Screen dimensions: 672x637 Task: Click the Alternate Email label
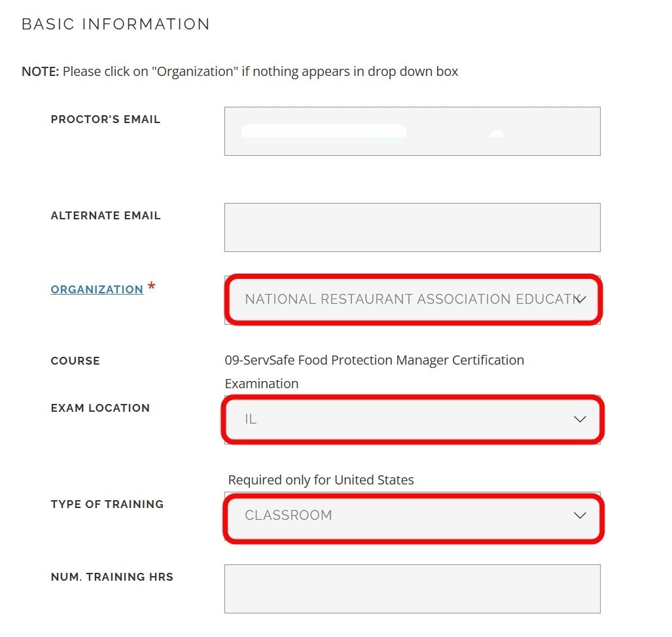[x=105, y=216]
